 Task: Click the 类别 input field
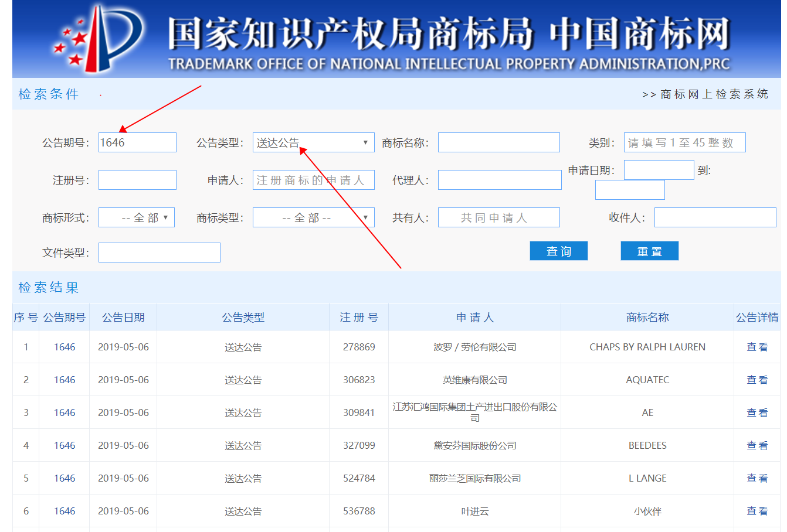[685, 142]
